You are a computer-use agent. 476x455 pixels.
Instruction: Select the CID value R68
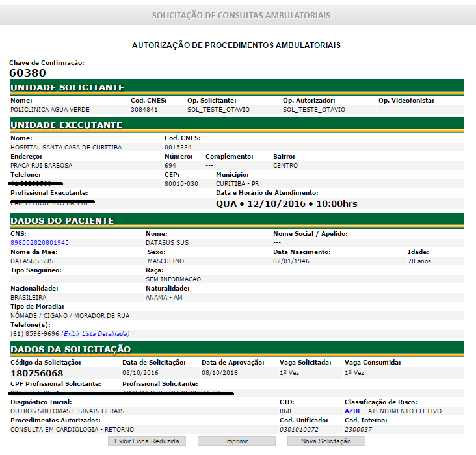[285, 411]
